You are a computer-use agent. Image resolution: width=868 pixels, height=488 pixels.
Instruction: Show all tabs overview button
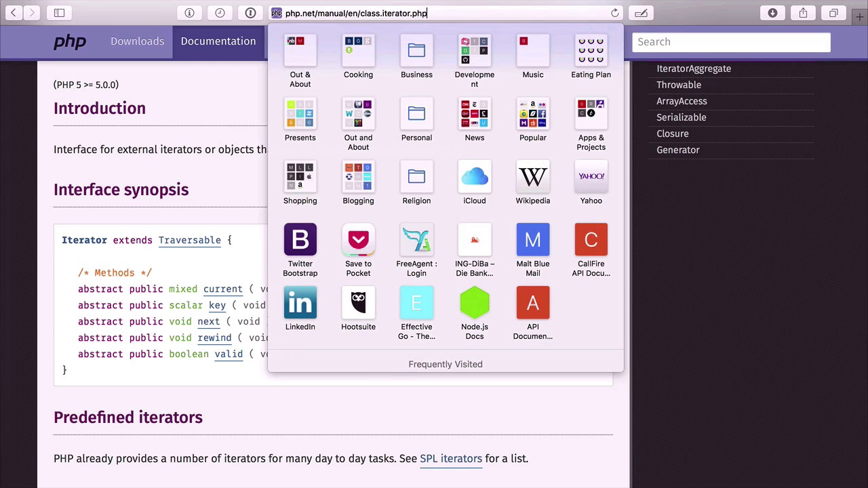833,13
